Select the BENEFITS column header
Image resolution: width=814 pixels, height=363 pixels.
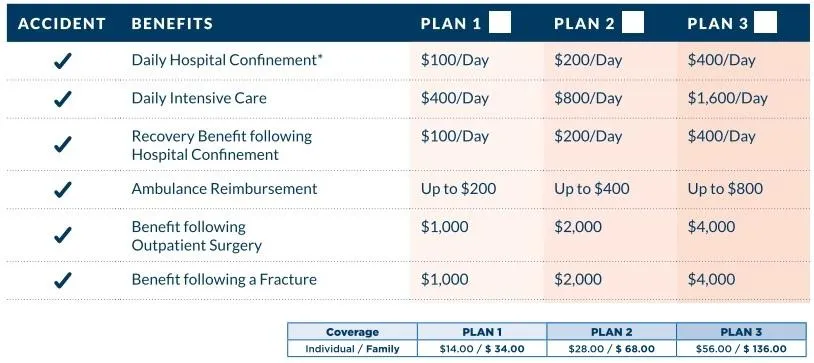click(x=172, y=23)
